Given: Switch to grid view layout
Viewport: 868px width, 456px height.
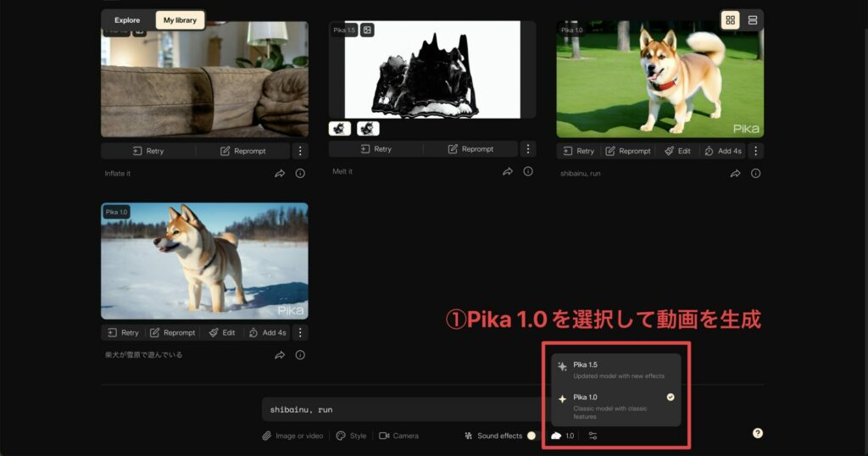Looking at the screenshot, I should pyautogui.click(x=730, y=20).
